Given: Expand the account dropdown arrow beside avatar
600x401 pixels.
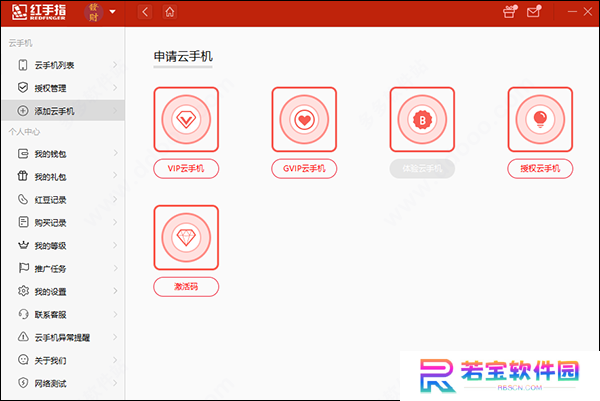Looking at the screenshot, I should [112, 12].
